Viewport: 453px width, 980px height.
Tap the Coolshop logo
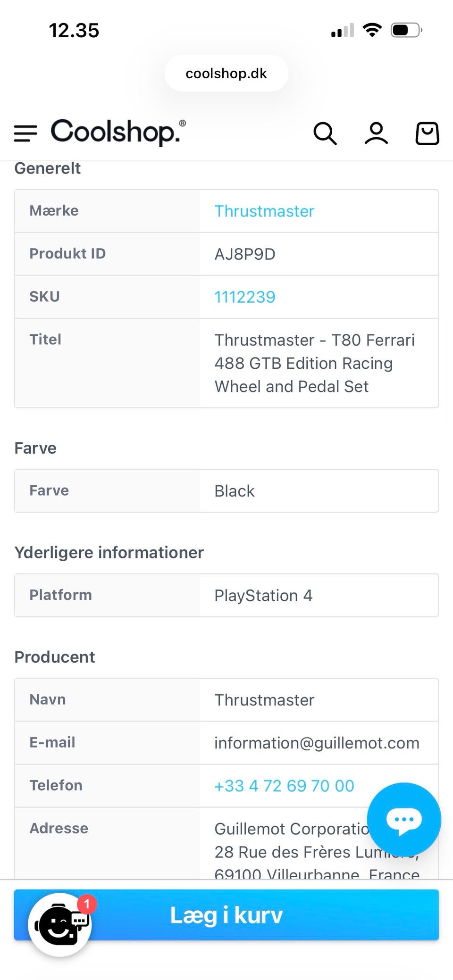click(118, 132)
